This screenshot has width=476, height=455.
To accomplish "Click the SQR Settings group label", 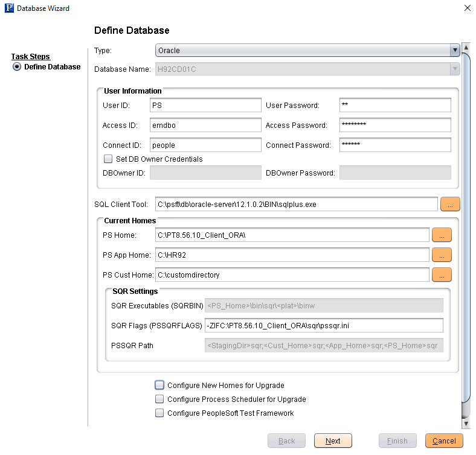I will pyautogui.click(x=135, y=291).
